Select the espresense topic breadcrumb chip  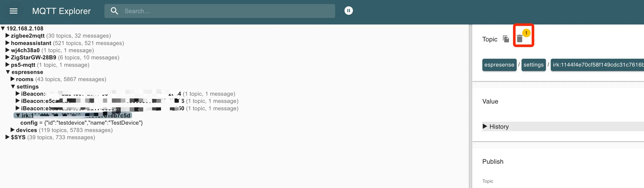pos(499,65)
